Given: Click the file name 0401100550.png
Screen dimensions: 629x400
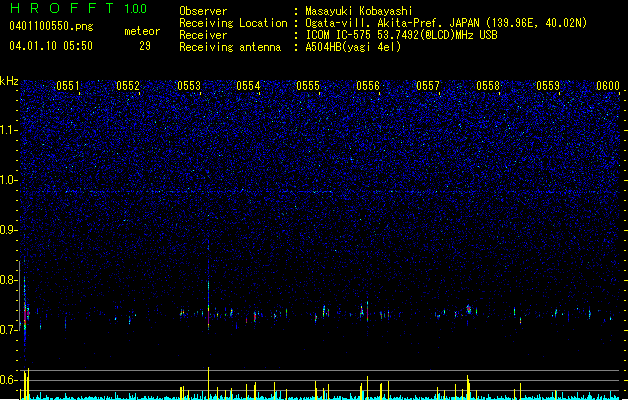Looking at the screenshot, I should click(x=51, y=26).
